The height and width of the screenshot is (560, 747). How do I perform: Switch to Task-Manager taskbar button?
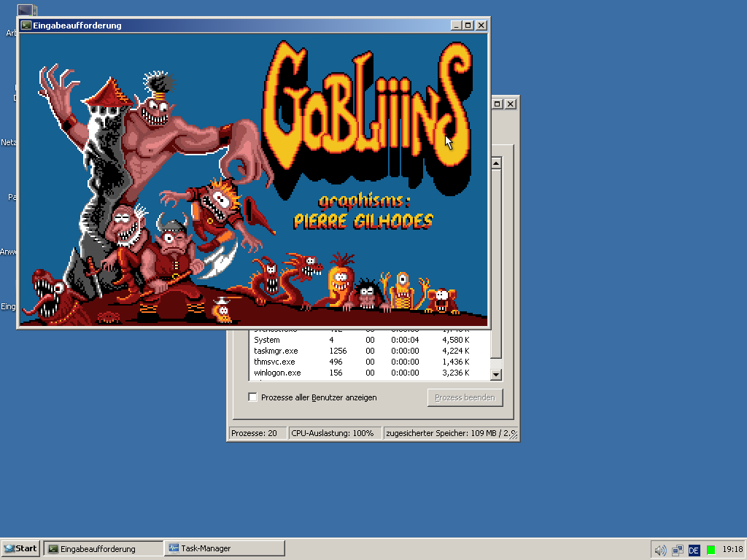(x=225, y=548)
